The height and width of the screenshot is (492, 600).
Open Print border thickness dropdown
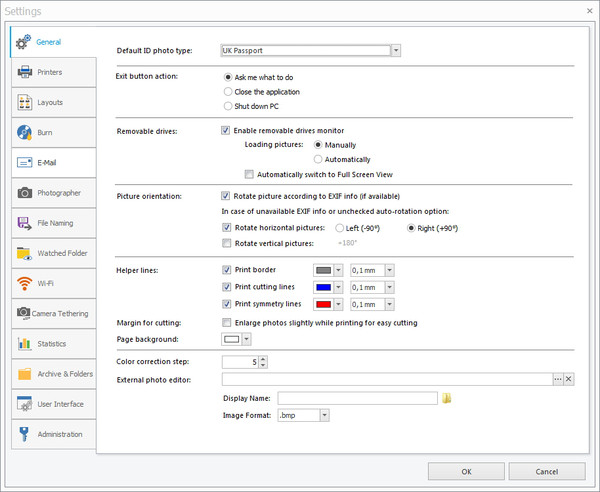click(x=389, y=270)
